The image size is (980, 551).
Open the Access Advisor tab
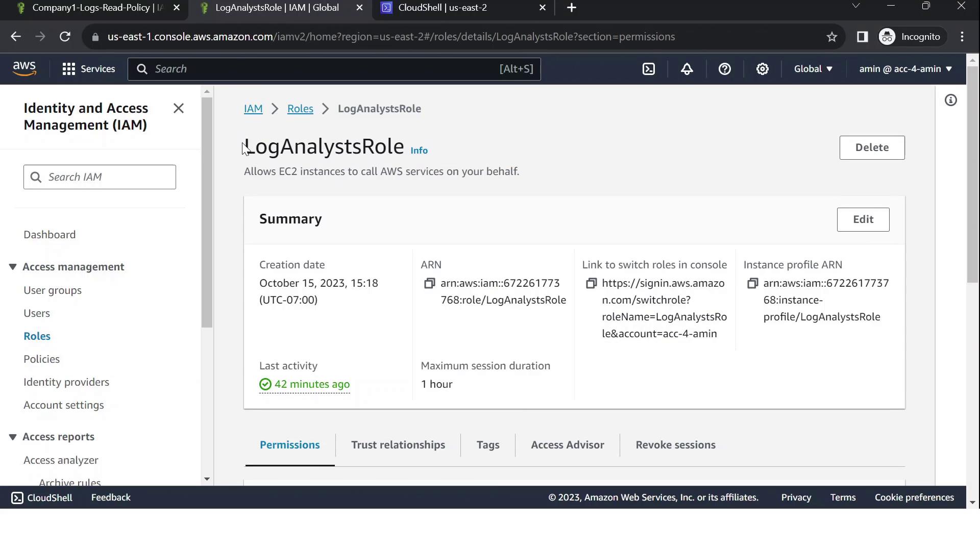567,445
